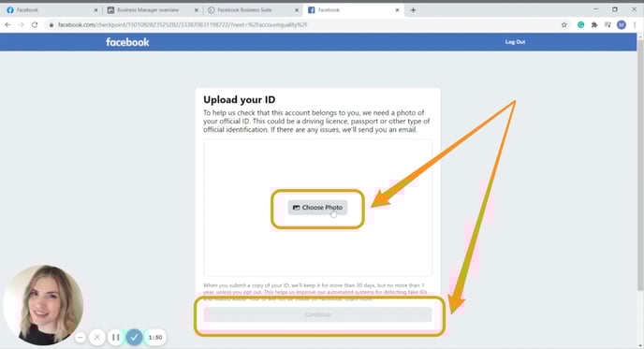Open the Chrome three-dot menu

635,25
